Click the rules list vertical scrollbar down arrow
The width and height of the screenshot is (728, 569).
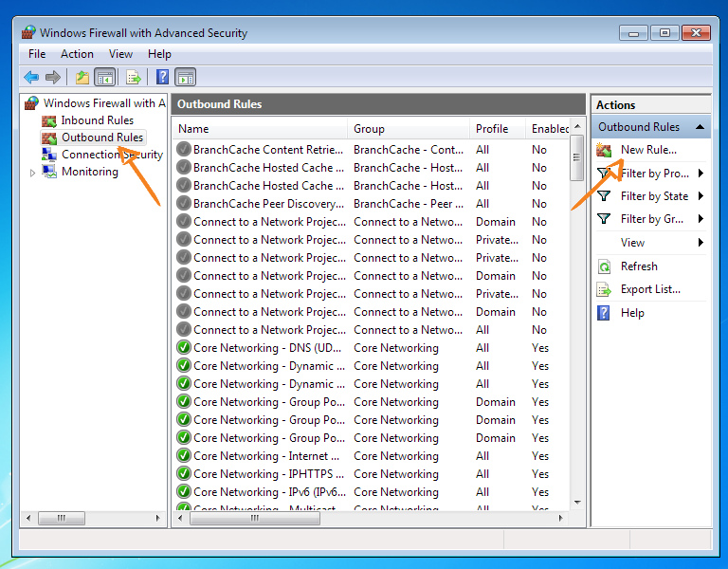576,503
